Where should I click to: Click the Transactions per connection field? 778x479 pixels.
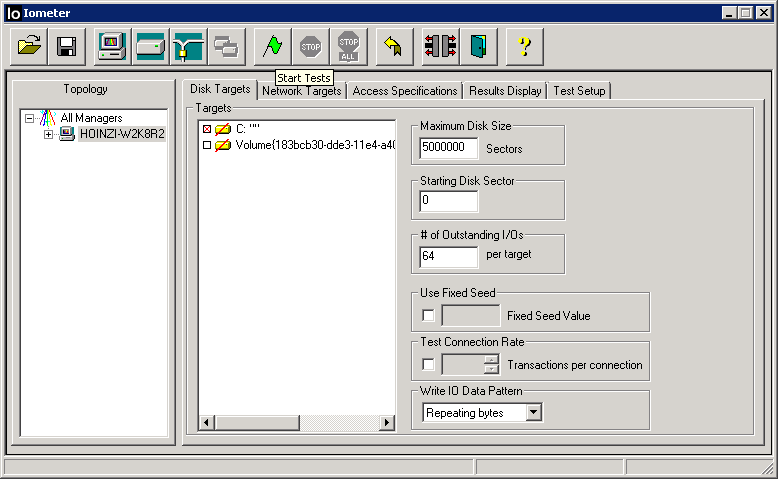(x=463, y=365)
